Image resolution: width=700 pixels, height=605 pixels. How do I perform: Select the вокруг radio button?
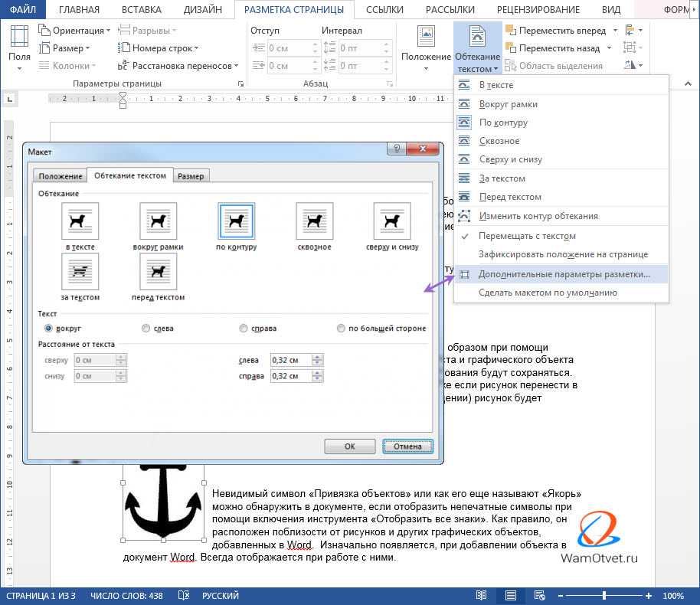coord(48,329)
